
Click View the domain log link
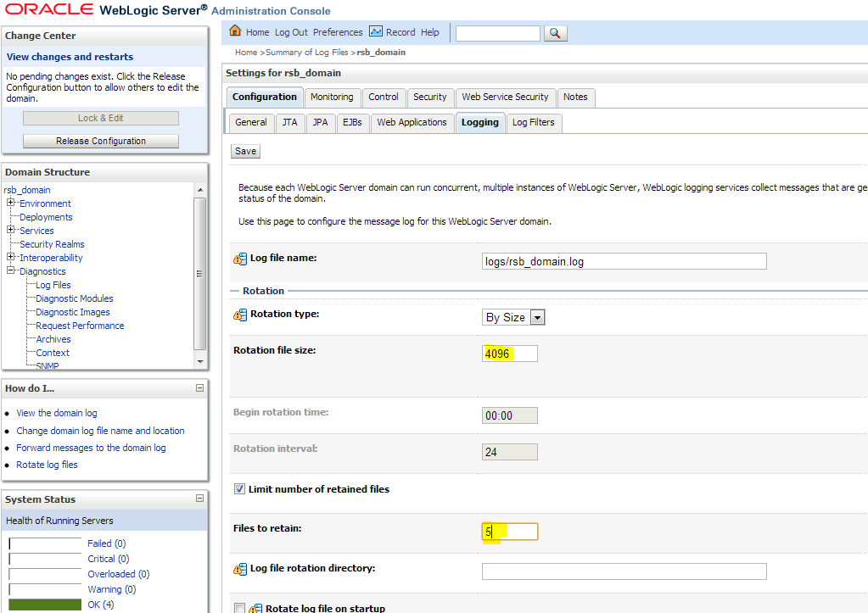coord(57,413)
